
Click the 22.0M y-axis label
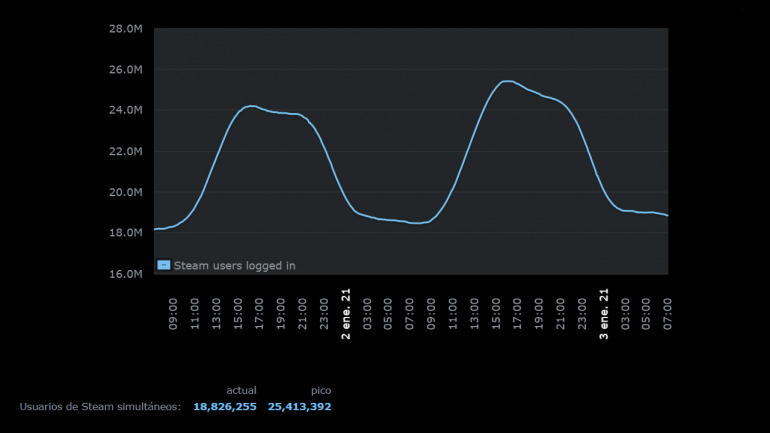click(x=127, y=151)
